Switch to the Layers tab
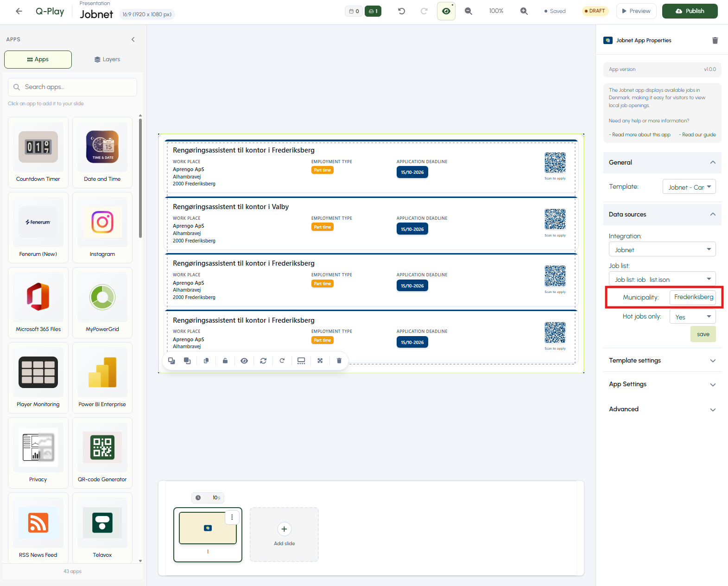This screenshot has height=586, width=728. [x=107, y=59]
